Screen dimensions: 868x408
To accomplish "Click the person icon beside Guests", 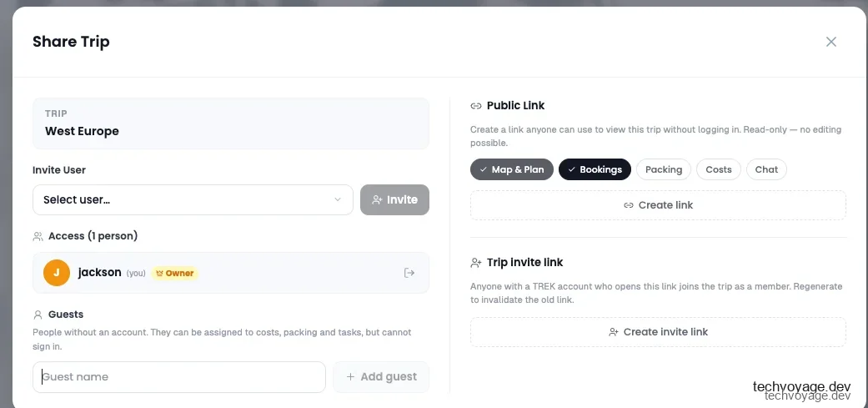I will click(x=38, y=315).
